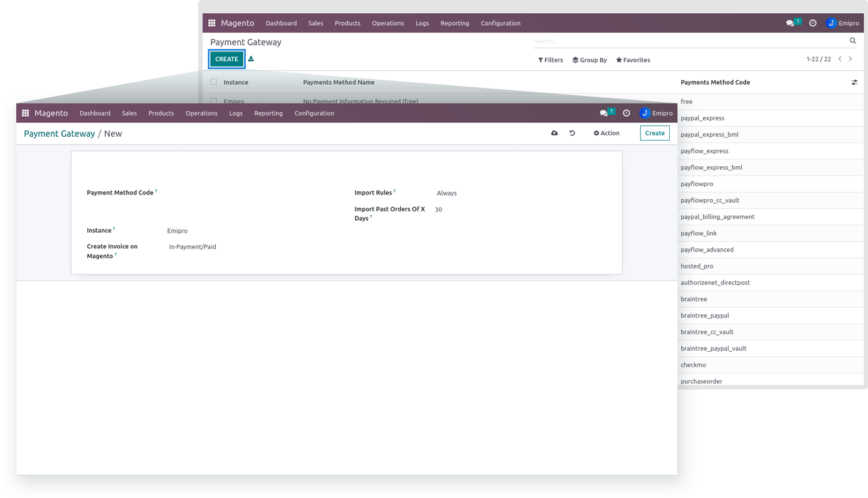
Task: Tick the select-all checkbox in the list header
Action: point(214,82)
